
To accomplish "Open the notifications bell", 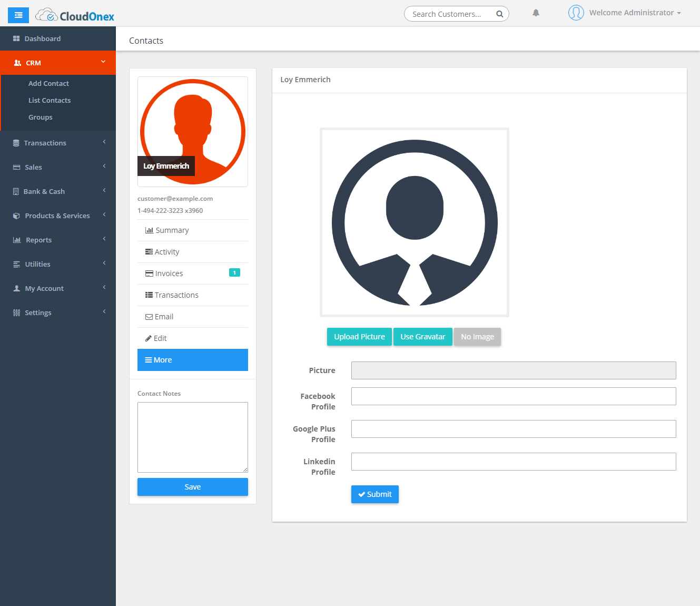I will 536,13.
